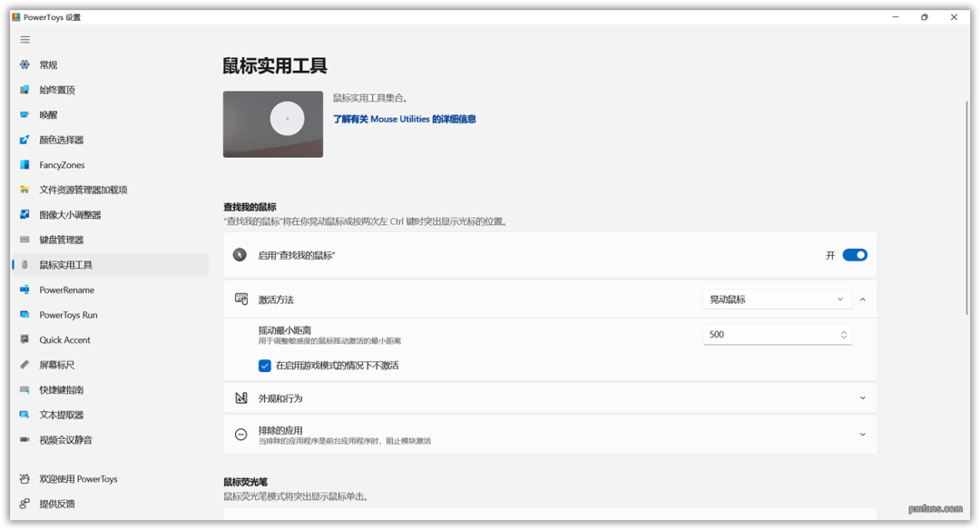The image size is (980, 530).
Task: Click the 欢迎使用 PowerToys icon
Action: [x=24, y=479]
